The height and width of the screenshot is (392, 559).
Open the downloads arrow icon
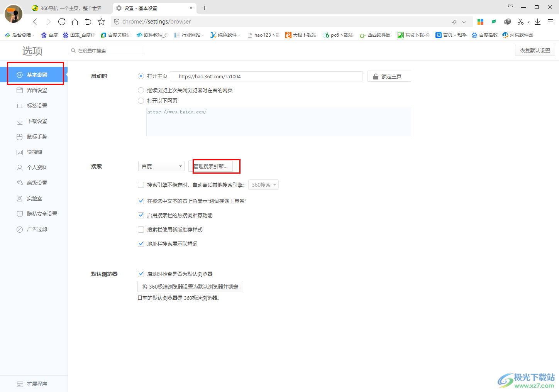537,22
